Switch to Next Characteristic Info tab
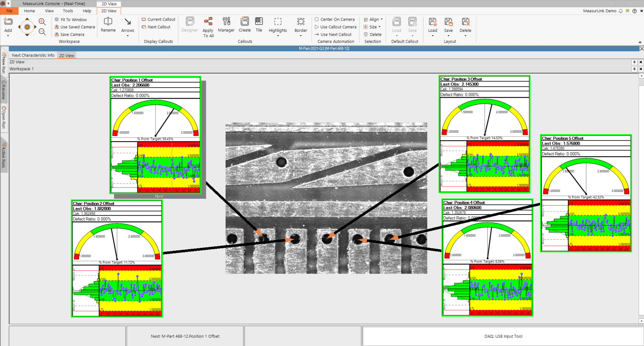The width and height of the screenshot is (644, 346). [x=33, y=55]
